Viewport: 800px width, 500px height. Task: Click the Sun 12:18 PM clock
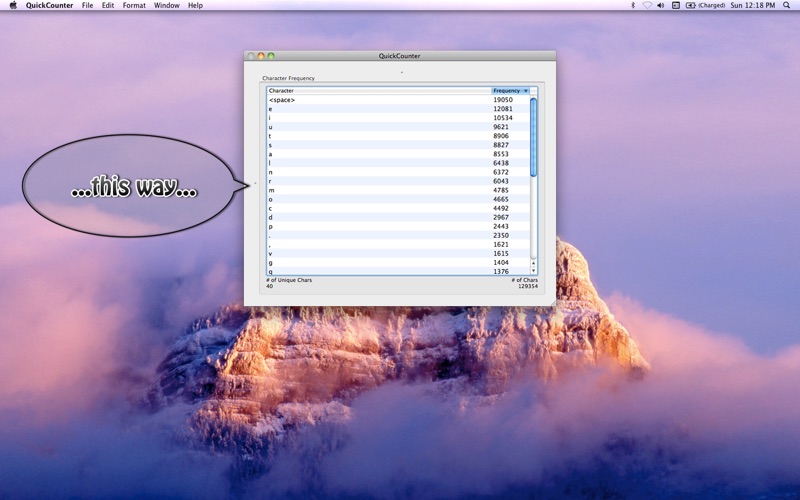tap(753, 5)
